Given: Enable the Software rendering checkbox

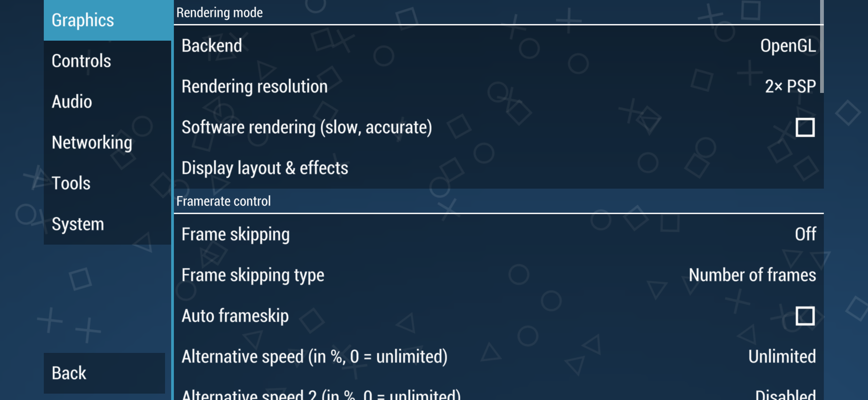Looking at the screenshot, I should coord(804,128).
